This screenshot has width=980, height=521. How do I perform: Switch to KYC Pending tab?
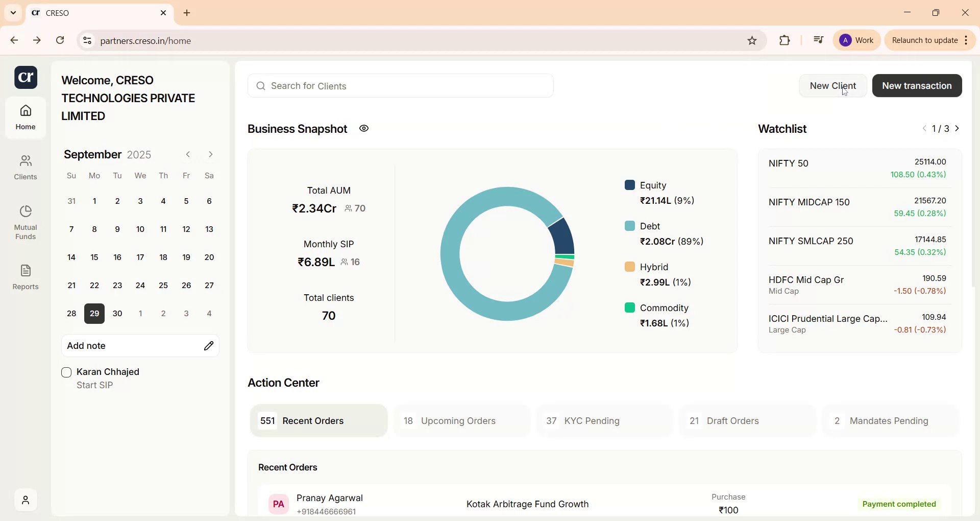pos(604,421)
